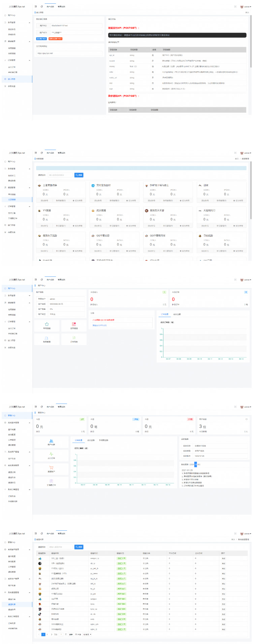
Task: Click the 支付宝当面付 channel card icon
Action: point(93,185)
